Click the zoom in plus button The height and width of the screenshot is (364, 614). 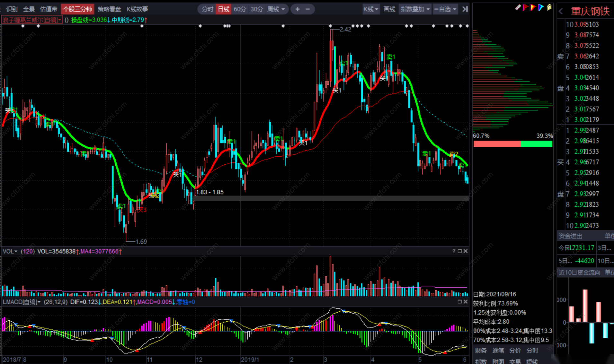pyautogui.click(x=298, y=9)
